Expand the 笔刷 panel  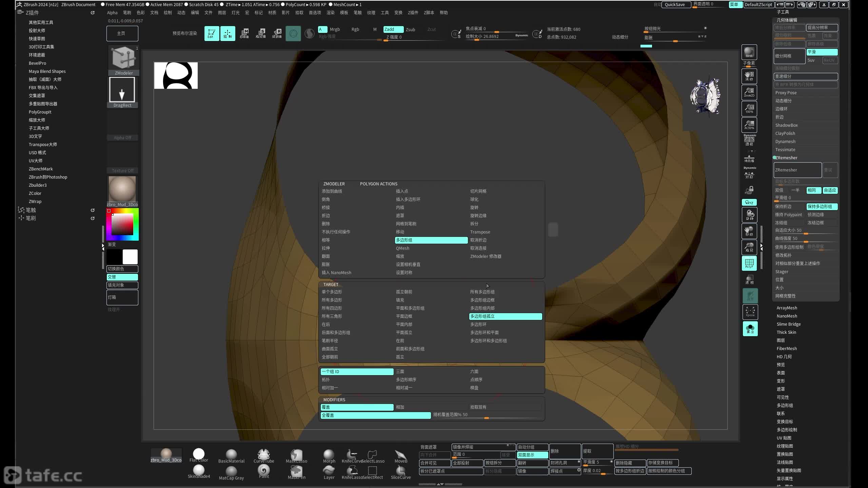31,218
